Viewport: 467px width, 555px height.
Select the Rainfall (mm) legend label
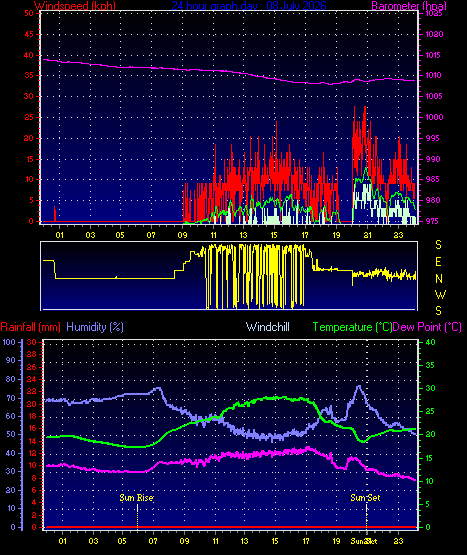click(x=30, y=327)
